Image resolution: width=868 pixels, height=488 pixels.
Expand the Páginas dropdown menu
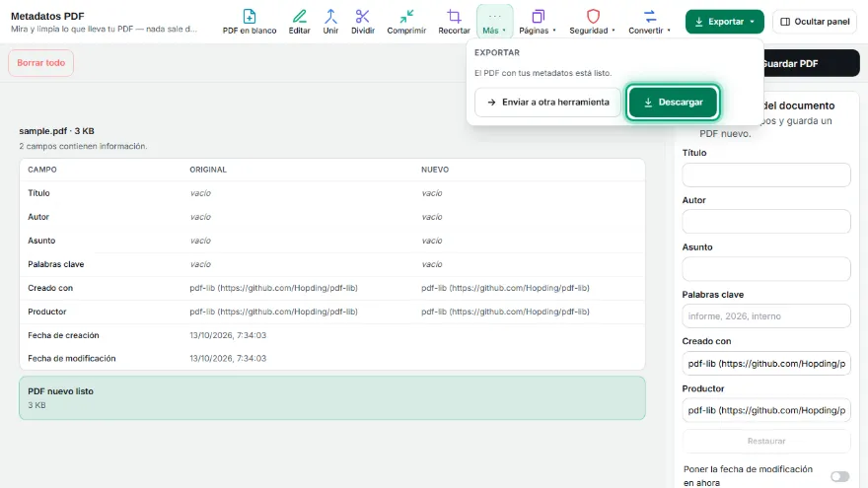click(537, 22)
